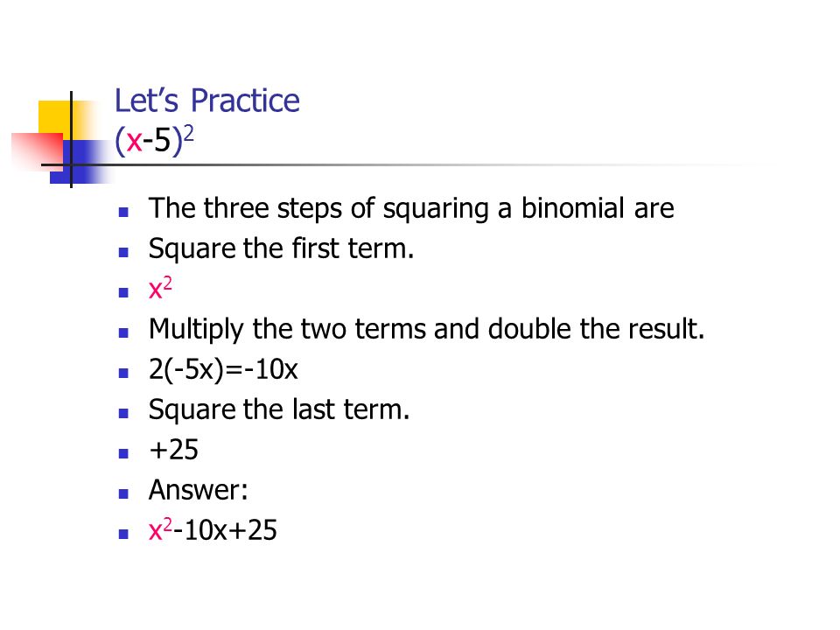Viewport: 840px width, 630px height.
Task: Select the (x-5)² expression in the title
Action: pos(154,140)
